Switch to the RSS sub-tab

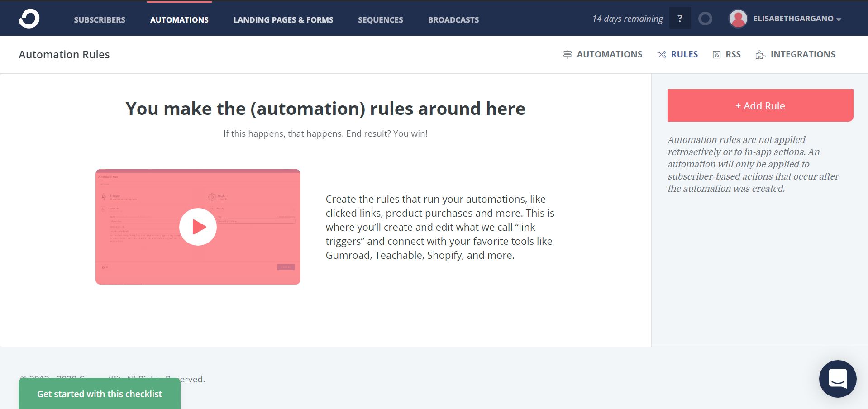[x=727, y=55]
